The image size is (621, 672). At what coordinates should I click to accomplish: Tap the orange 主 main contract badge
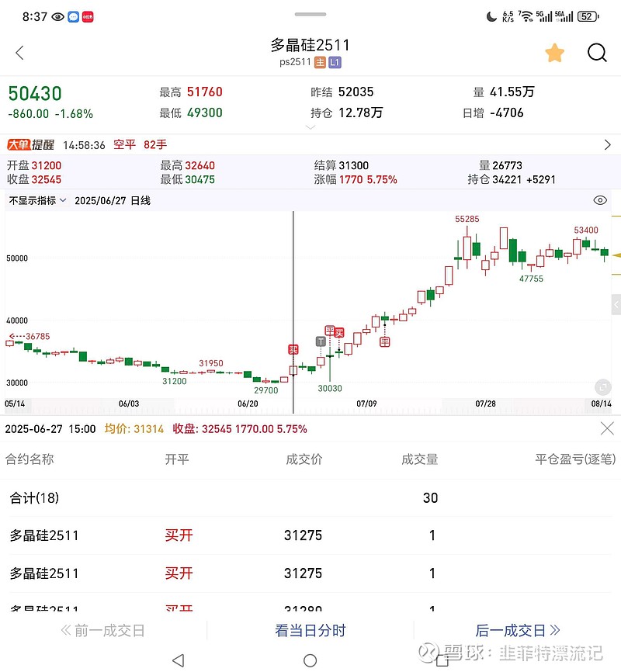click(x=320, y=63)
